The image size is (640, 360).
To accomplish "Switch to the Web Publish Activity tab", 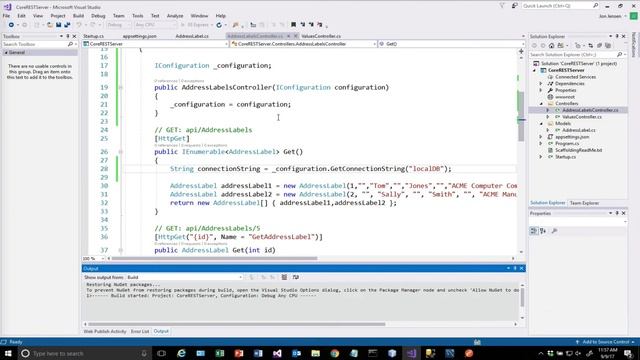I will (x=105, y=331).
